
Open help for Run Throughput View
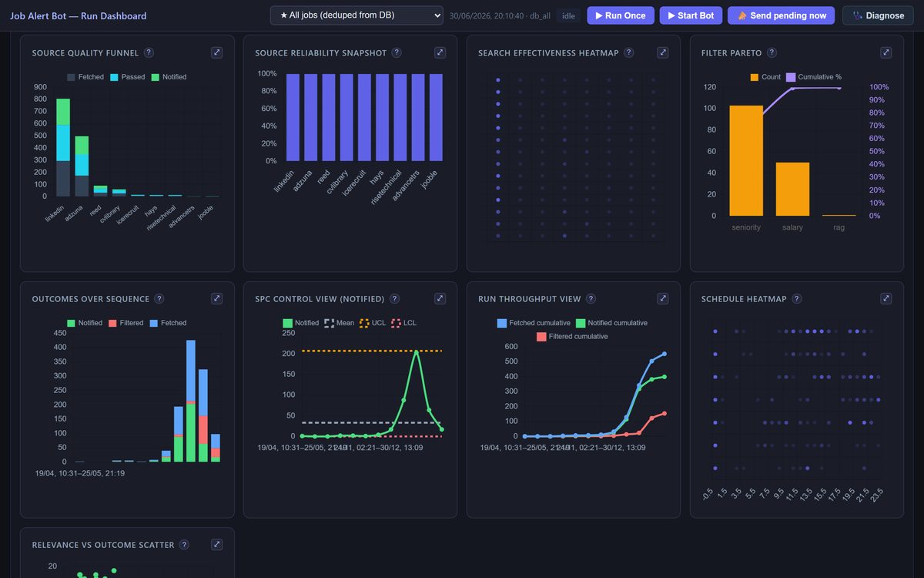pos(591,299)
